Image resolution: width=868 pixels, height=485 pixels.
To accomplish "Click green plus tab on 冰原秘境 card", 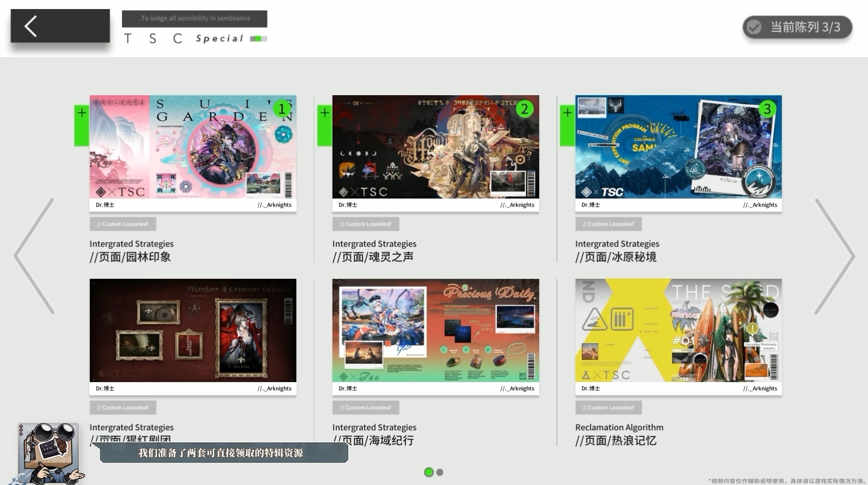I will pyautogui.click(x=567, y=126).
